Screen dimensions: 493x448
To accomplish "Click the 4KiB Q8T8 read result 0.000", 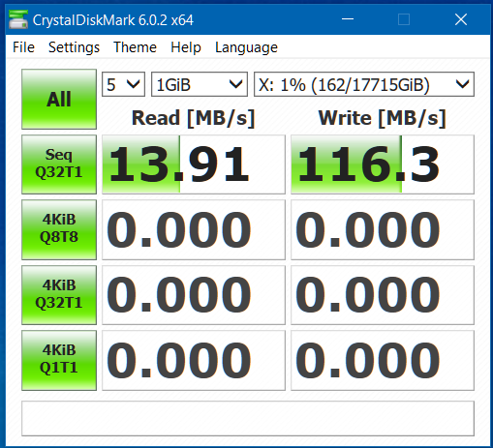I will [x=194, y=229].
